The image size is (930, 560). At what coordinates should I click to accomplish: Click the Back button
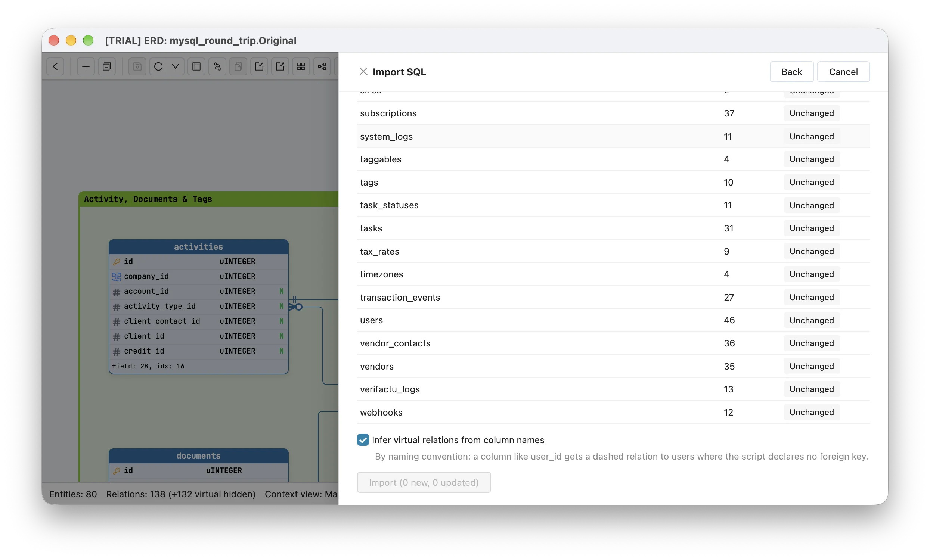[791, 72]
